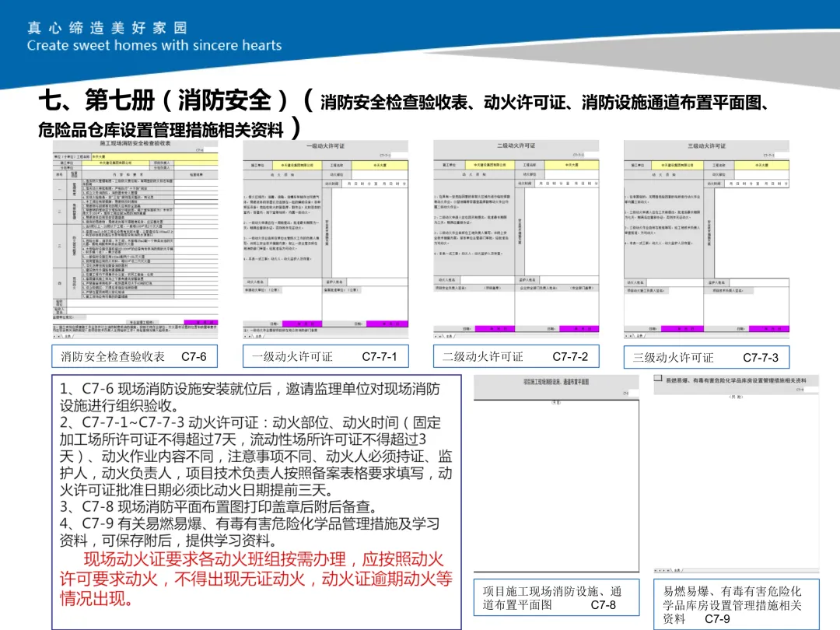Click the 二级动火许可证 C7-7-2 caption box
The image size is (840, 630).
pyautogui.click(x=516, y=356)
